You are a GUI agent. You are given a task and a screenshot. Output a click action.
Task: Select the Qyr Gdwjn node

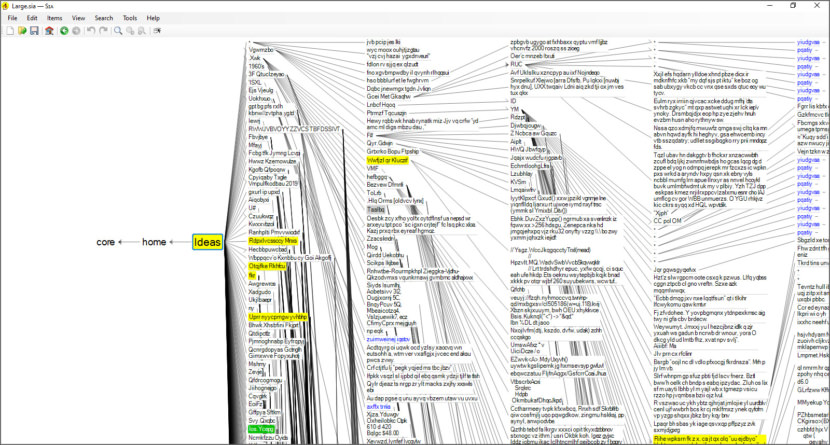click(x=380, y=143)
